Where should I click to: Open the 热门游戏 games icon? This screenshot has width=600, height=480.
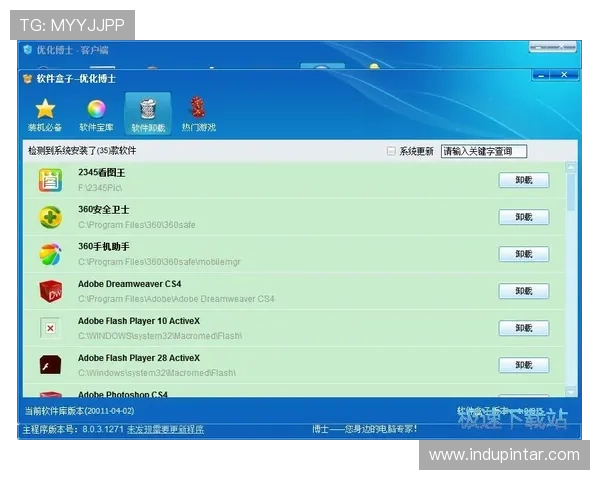pos(199,115)
